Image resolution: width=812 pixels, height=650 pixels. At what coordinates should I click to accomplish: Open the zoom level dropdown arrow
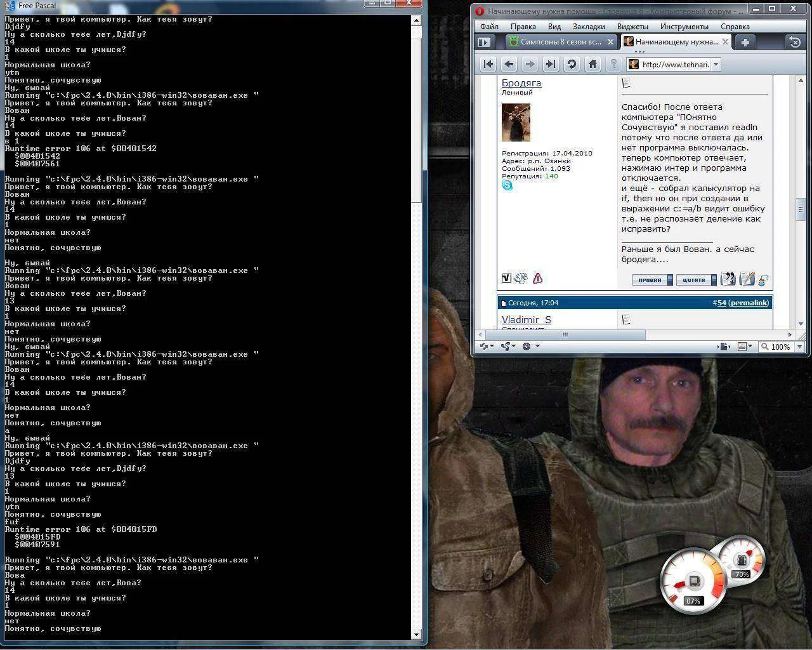click(x=799, y=347)
